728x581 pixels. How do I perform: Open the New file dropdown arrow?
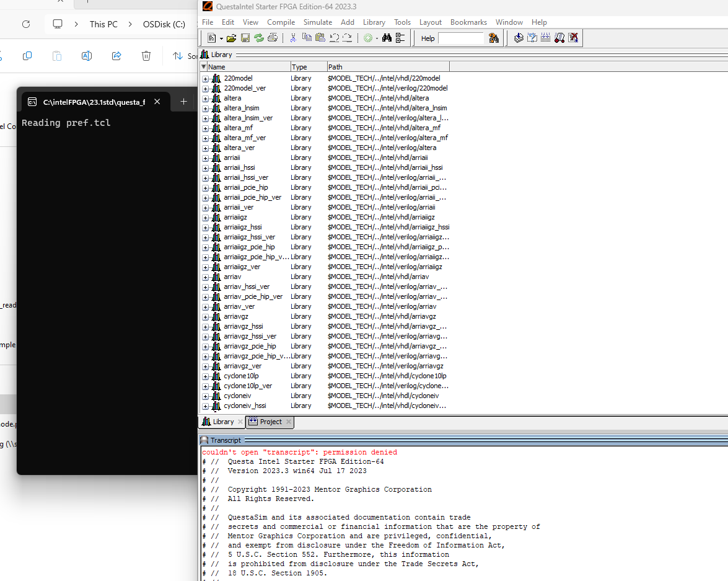[x=221, y=38]
